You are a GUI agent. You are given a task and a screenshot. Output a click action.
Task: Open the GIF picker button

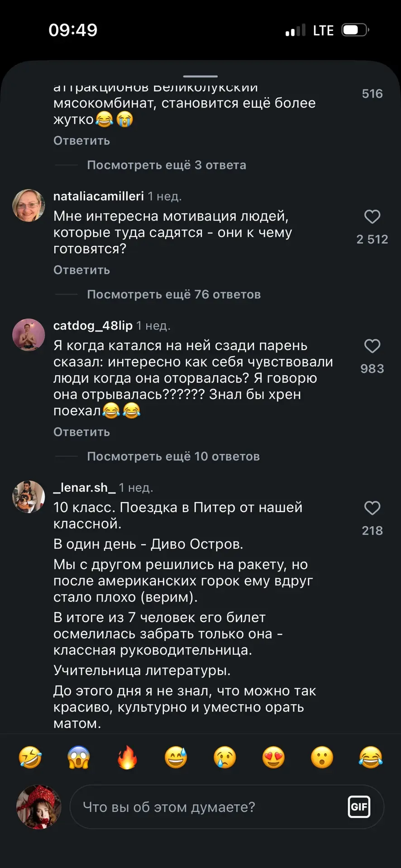pyautogui.click(x=359, y=807)
